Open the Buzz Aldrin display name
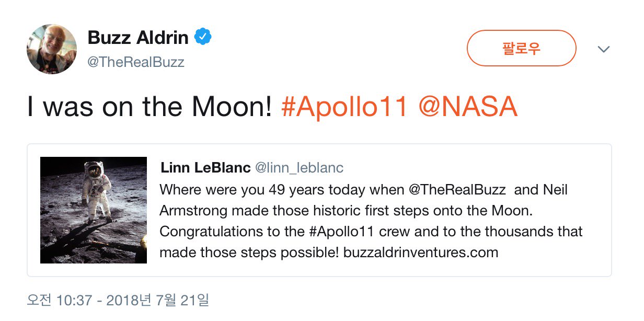The image size is (644, 321). click(138, 38)
